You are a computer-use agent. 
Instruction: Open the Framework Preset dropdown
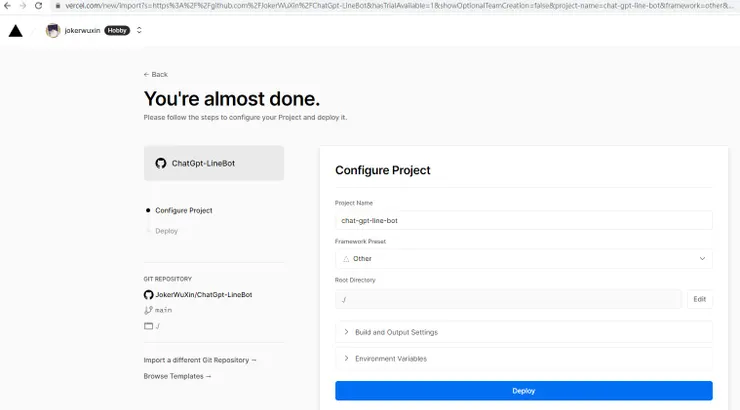[523, 258]
